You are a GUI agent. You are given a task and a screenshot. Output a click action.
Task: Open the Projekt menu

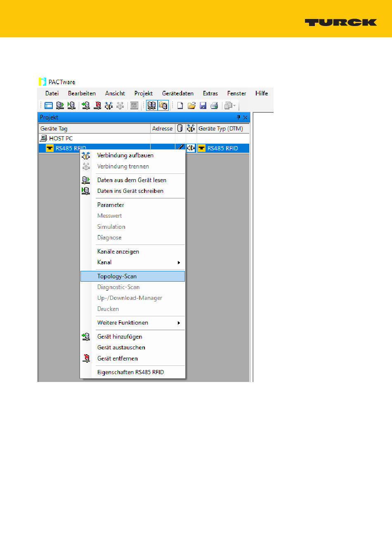[x=144, y=93]
